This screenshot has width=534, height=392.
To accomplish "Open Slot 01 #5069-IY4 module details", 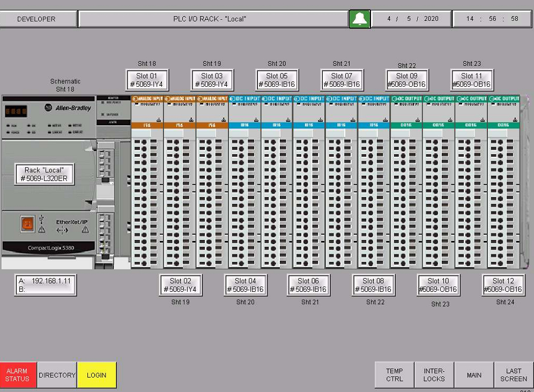I will [x=147, y=80].
